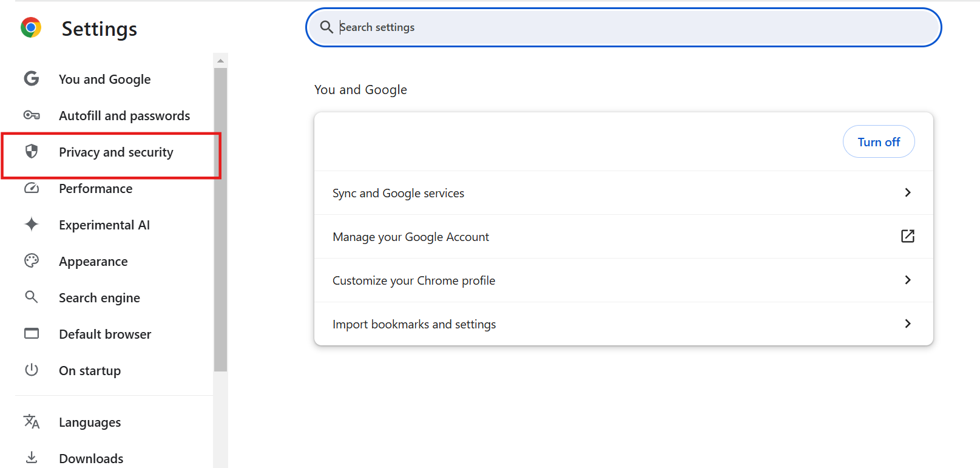Viewport: 980px width, 468px height.
Task: Focus the Search settings field
Action: [x=624, y=27]
